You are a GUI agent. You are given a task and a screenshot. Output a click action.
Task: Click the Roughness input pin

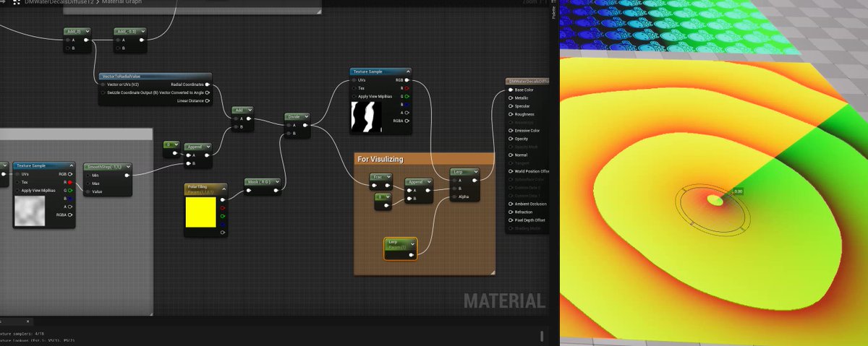511,114
